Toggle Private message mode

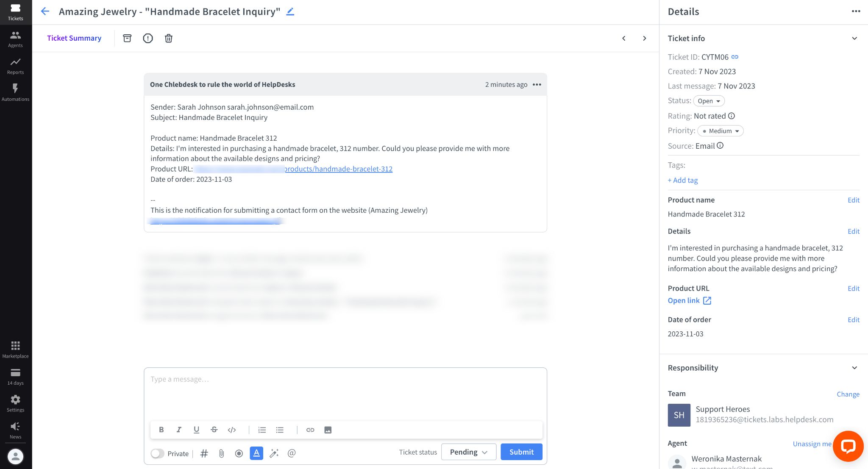pyautogui.click(x=157, y=453)
